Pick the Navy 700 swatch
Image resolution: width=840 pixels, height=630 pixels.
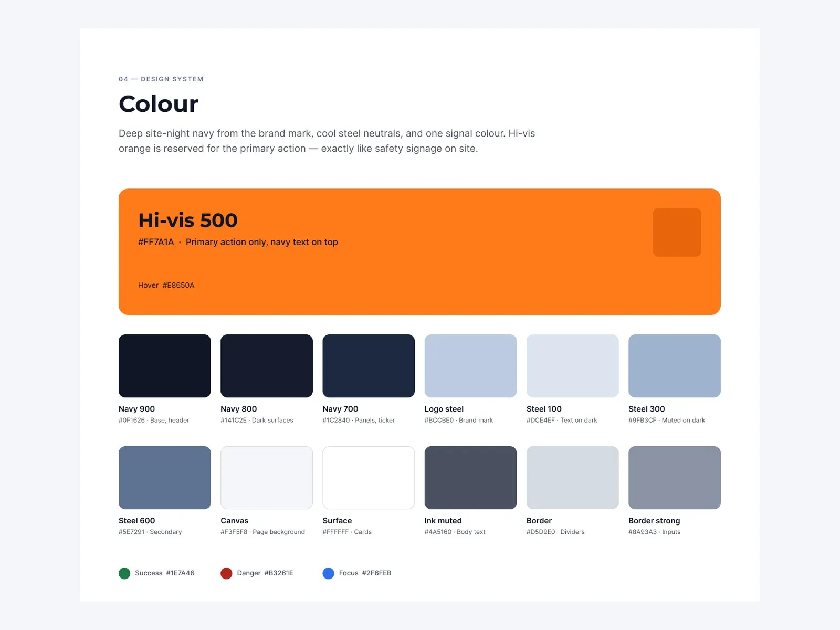coord(369,366)
